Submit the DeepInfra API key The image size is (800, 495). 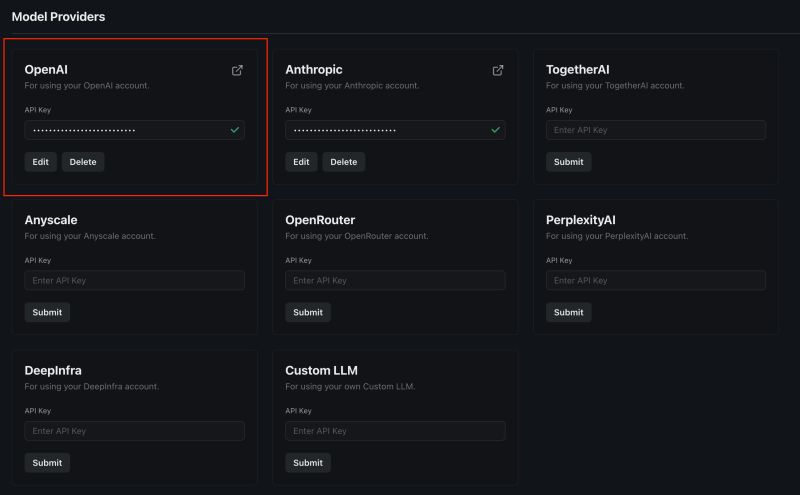tap(47, 463)
